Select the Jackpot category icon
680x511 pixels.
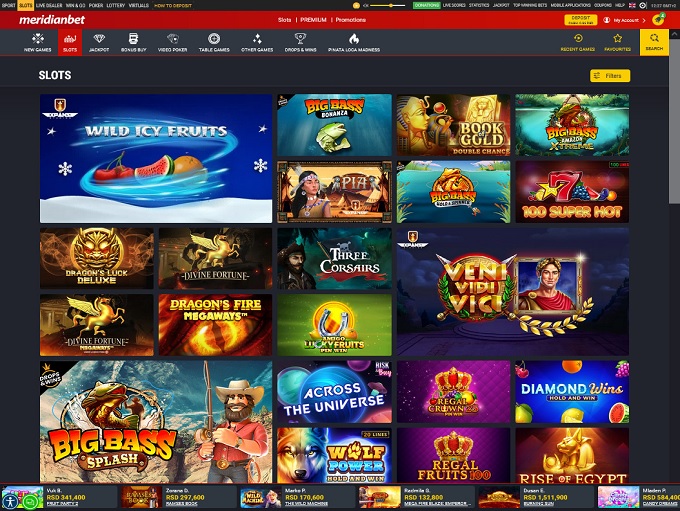[99, 41]
